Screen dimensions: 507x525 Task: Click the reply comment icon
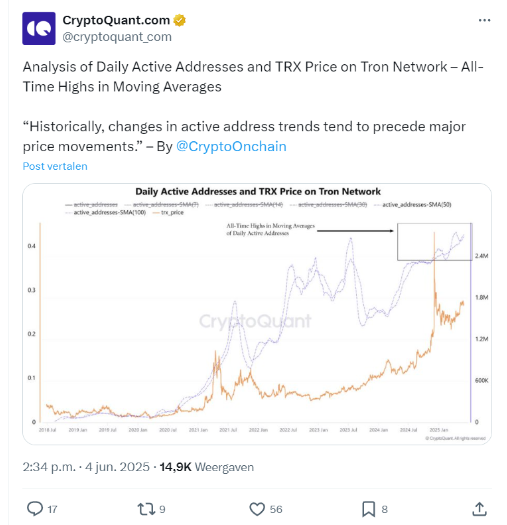tap(35, 509)
